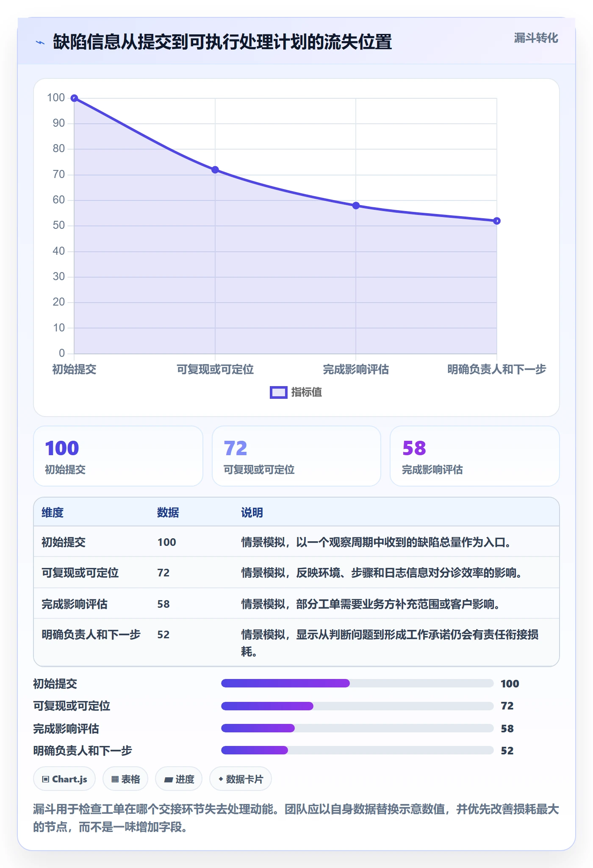Select the 可复现或可定位 table row cell
This screenshot has height=868, width=593.
click(x=80, y=573)
